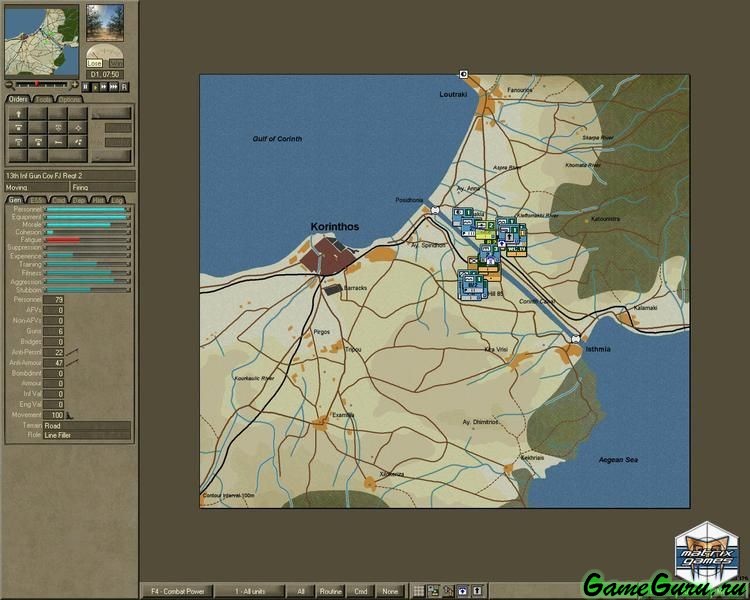Click the crossing marker at Posidhonia
The width and height of the screenshot is (750, 600).
coord(435,210)
